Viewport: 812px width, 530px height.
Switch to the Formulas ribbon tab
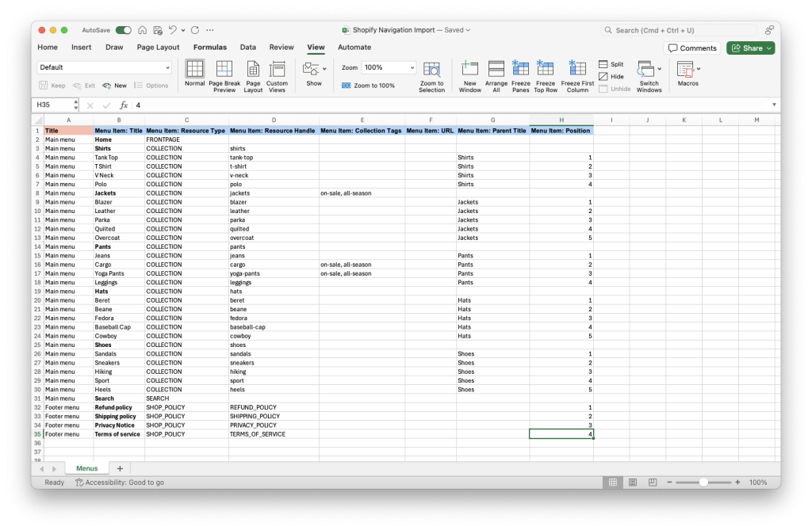[x=210, y=47]
